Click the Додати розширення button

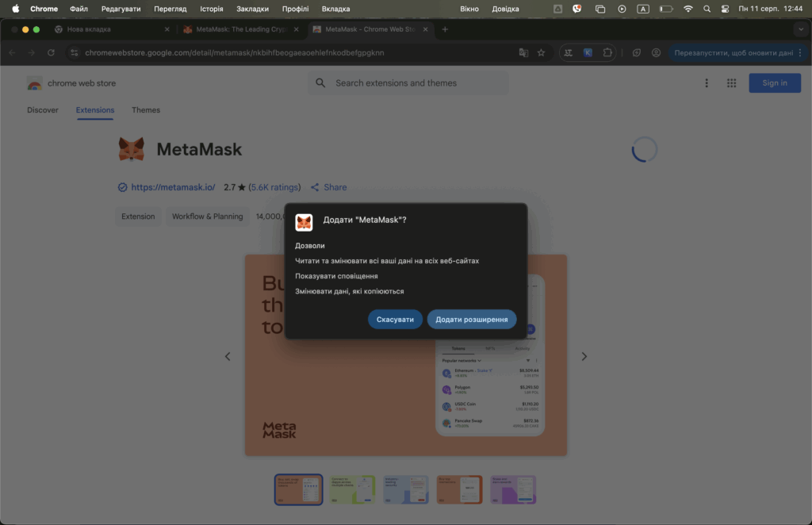tap(472, 319)
